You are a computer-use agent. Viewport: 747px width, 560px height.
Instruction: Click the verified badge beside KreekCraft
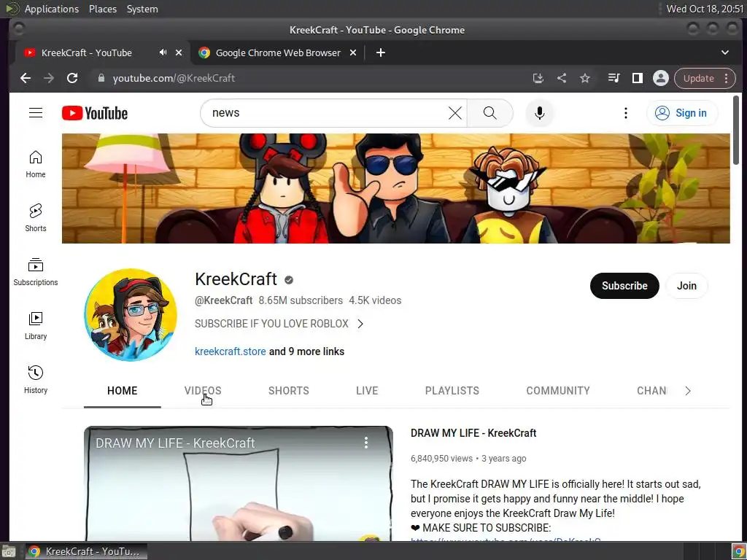(289, 280)
